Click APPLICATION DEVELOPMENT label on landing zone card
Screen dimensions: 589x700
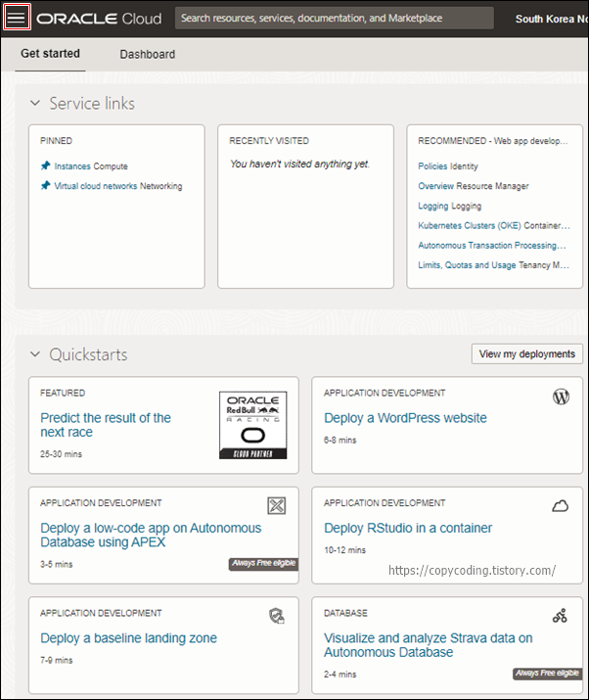(x=101, y=614)
